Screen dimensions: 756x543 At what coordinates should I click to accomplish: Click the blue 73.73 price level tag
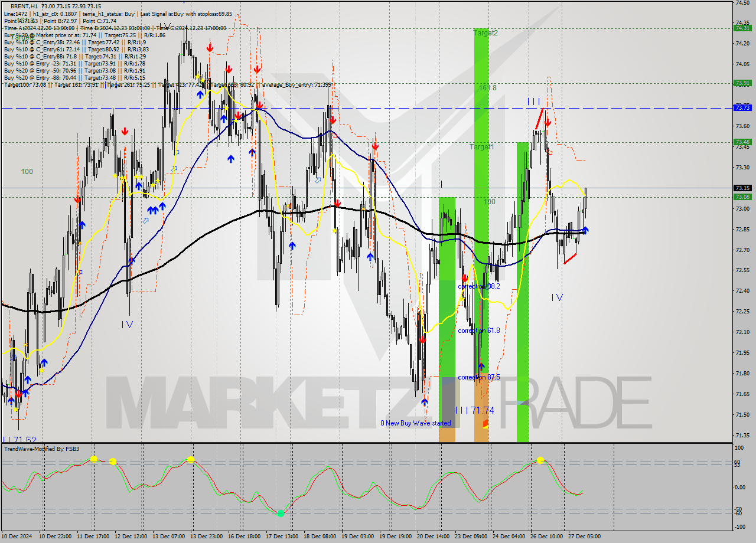click(742, 107)
